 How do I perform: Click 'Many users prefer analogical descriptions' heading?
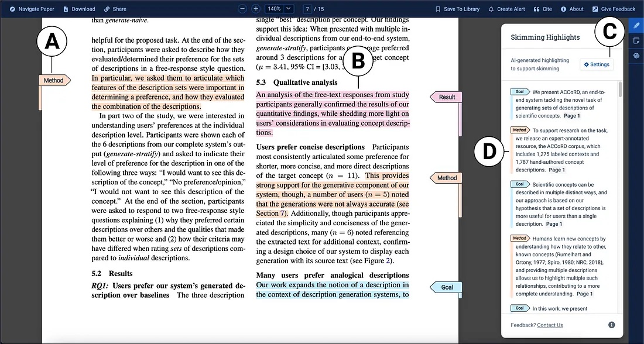point(333,275)
